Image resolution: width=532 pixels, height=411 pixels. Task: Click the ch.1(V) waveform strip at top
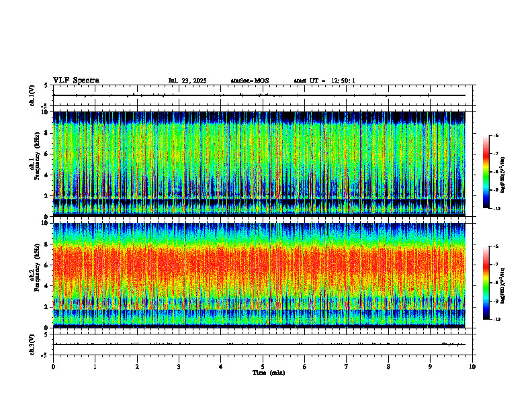[x=263, y=95]
